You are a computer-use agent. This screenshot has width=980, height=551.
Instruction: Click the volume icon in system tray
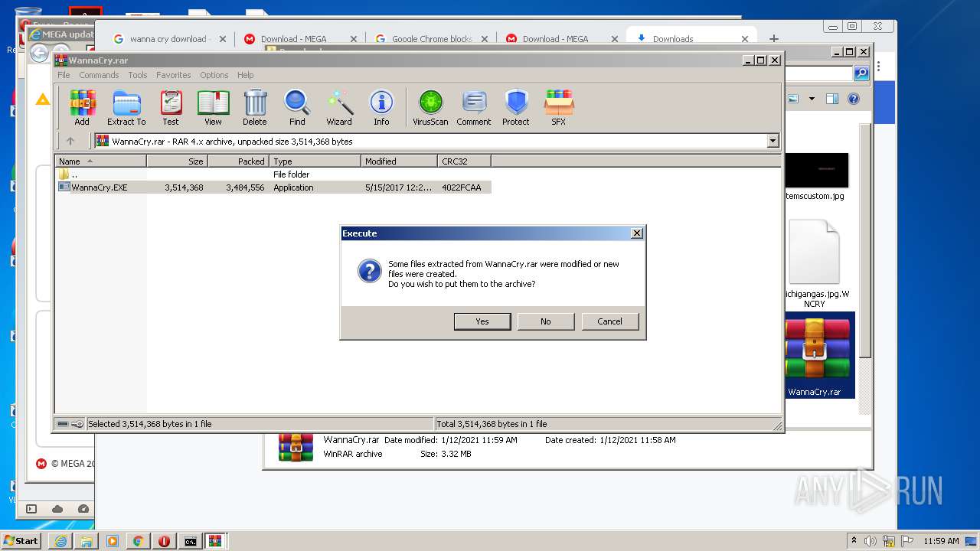(x=871, y=541)
